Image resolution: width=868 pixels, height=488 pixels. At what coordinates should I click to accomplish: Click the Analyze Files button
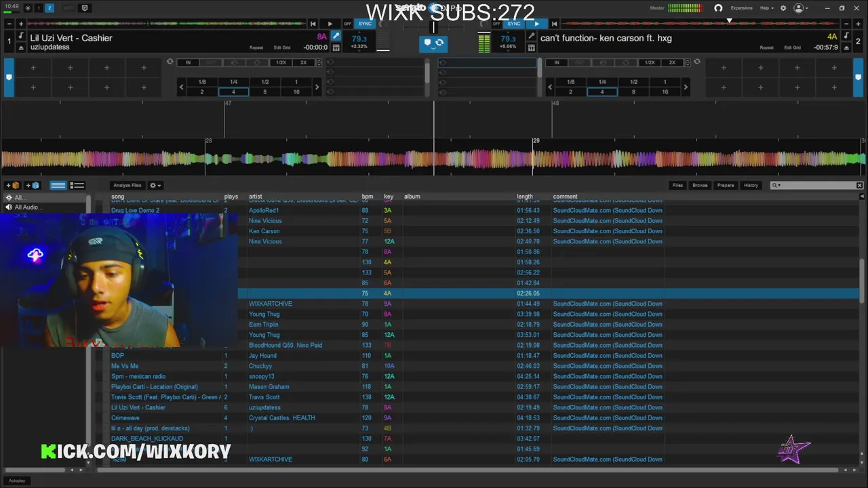tap(127, 185)
